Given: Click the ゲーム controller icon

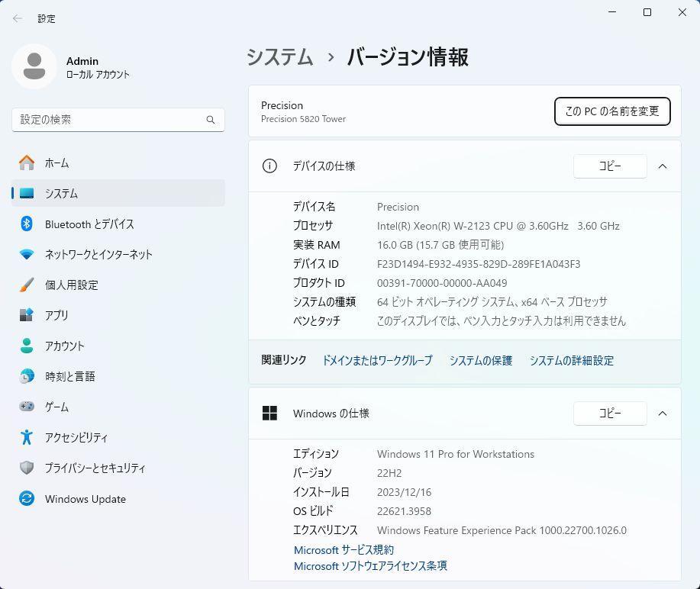Looking at the screenshot, I should [27, 407].
